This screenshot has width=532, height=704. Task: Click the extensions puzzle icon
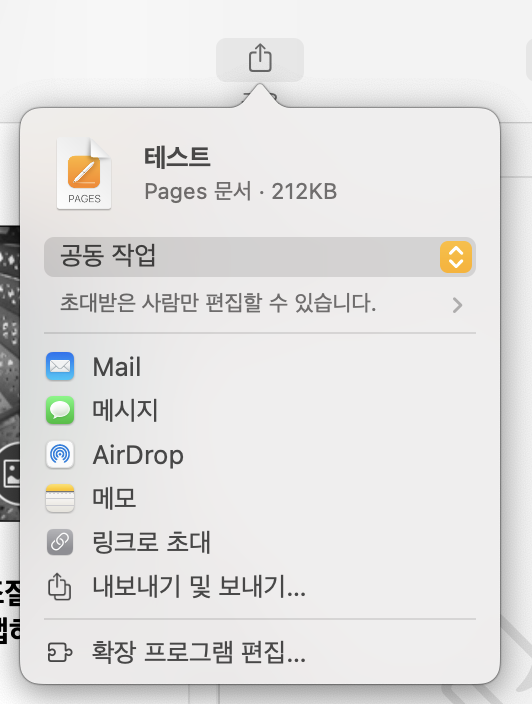(x=60, y=652)
